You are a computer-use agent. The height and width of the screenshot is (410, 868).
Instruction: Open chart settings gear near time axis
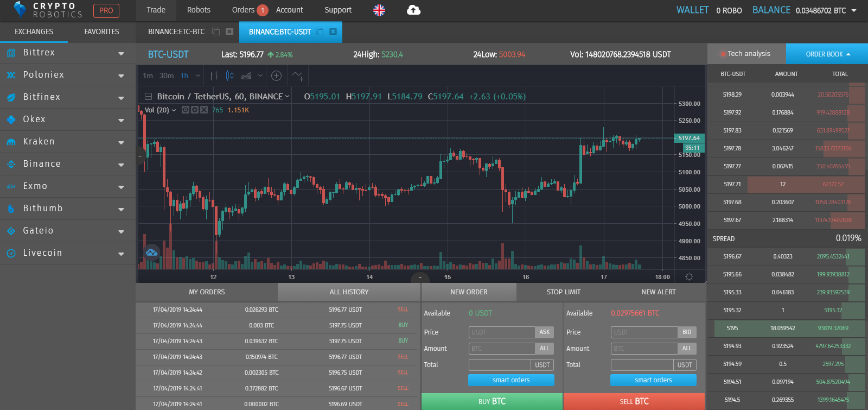(689, 276)
